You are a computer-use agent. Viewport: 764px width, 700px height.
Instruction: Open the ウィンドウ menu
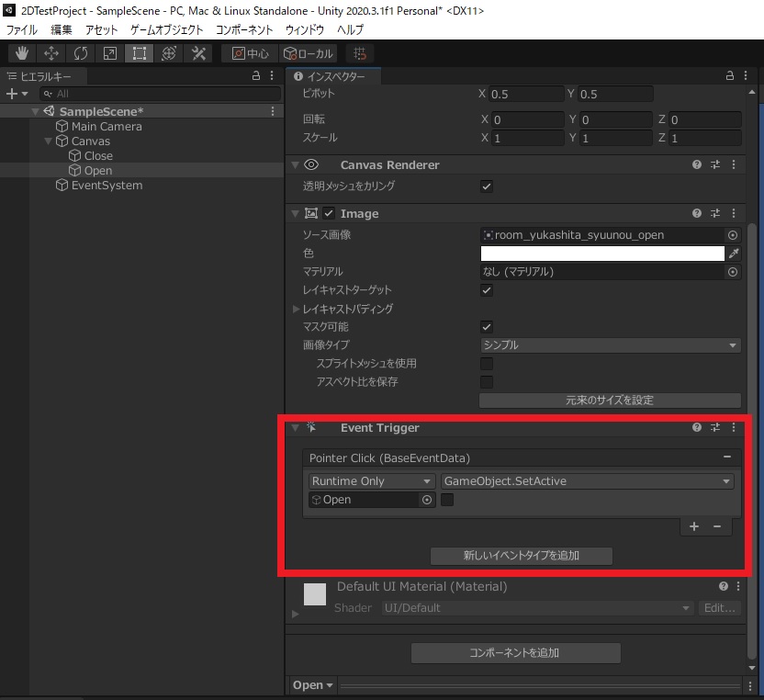[x=305, y=29]
